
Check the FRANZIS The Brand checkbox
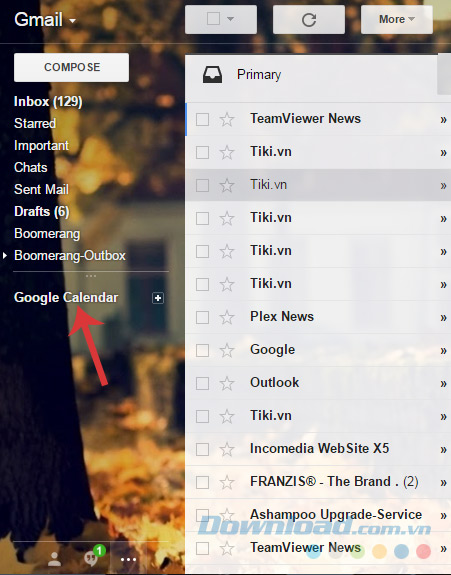[202, 482]
